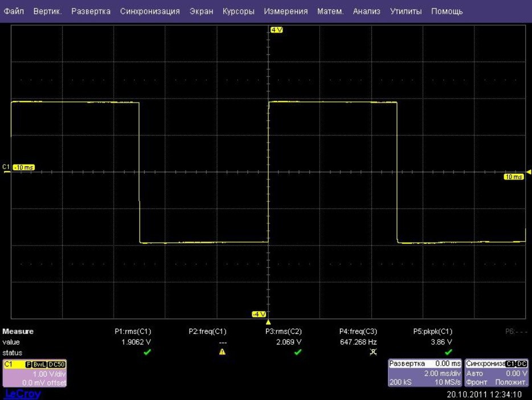This screenshot has height=400, width=532.
Task: Click the P5 pkpk green status checkmark
Action: (448, 352)
